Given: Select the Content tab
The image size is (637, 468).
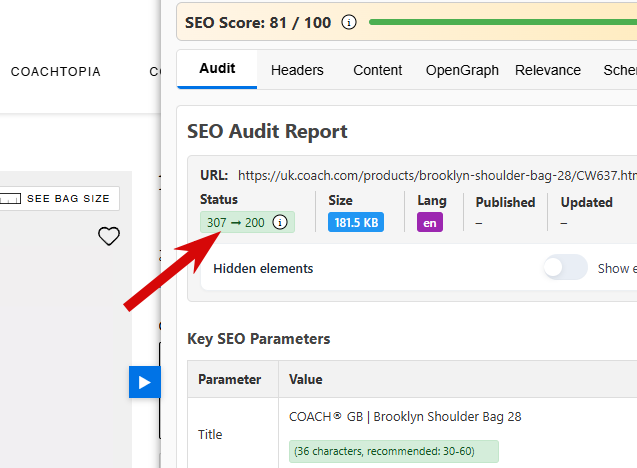Looking at the screenshot, I should (378, 70).
